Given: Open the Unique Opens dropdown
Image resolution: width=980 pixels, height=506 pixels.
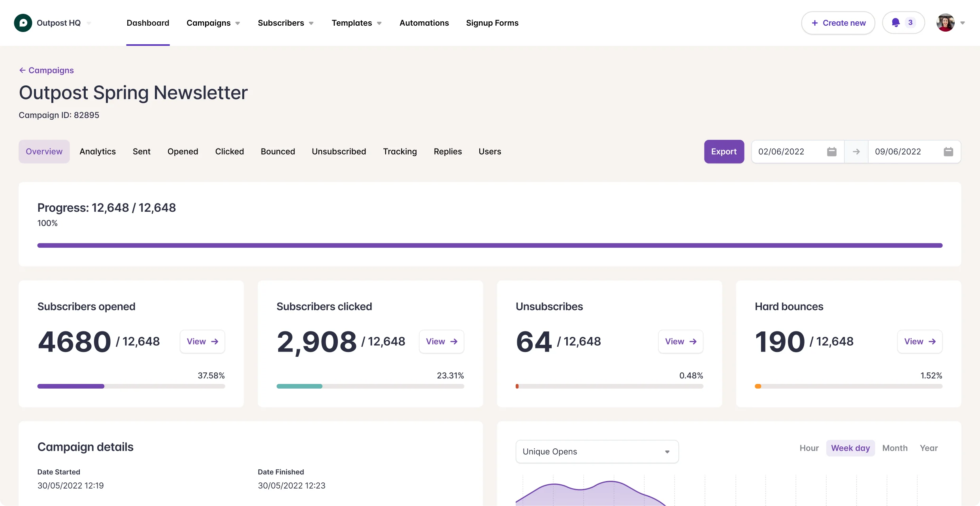Looking at the screenshot, I should click(597, 451).
